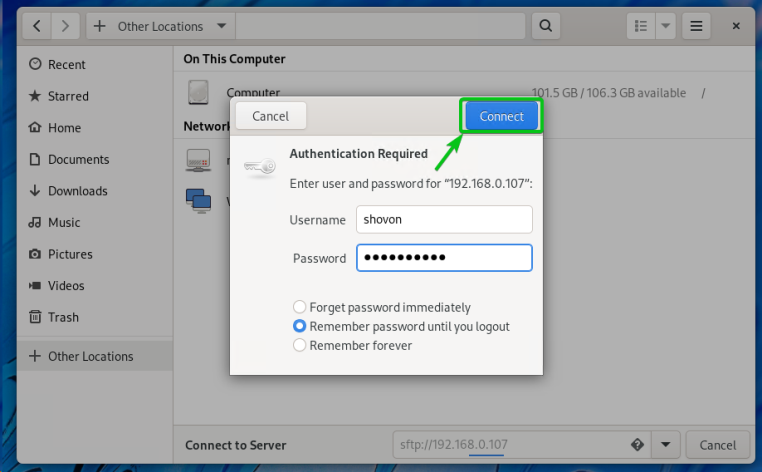Open view options dropdown arrow
762x472 pixels.
coord(666,26)
